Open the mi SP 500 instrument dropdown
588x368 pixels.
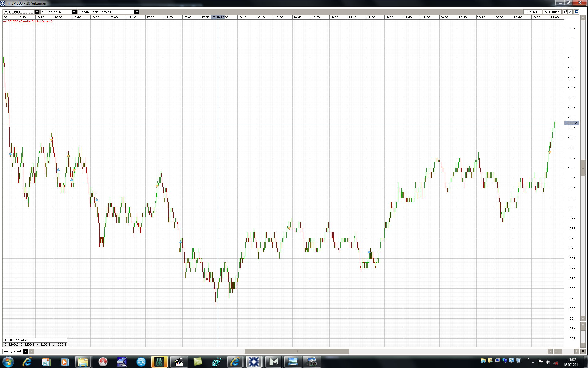pos(37,12)
